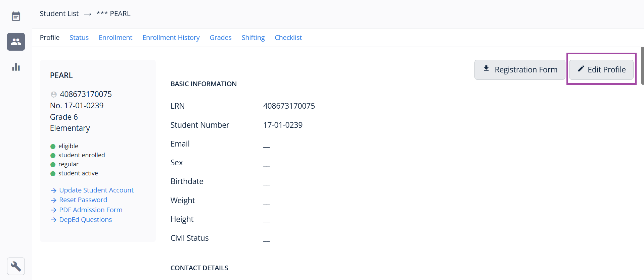The image size is (644, 280).
Task: Go to the Grades tab
Action: [221, 38]
